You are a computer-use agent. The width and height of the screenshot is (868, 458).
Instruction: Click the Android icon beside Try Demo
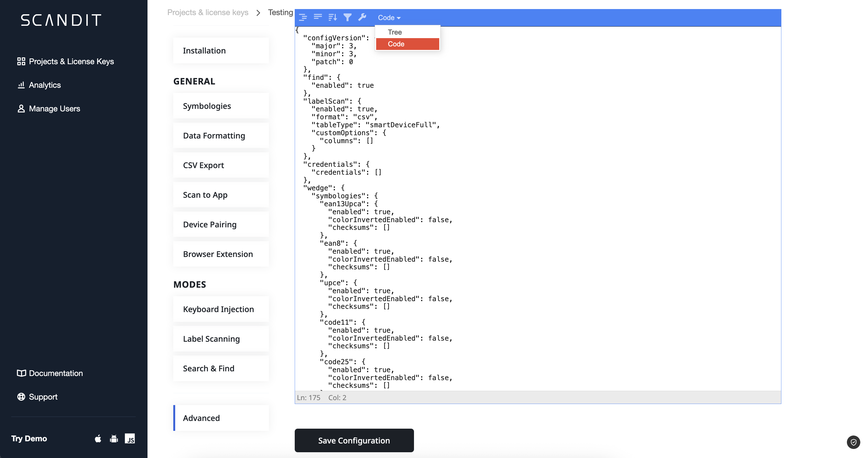point(114,439)
